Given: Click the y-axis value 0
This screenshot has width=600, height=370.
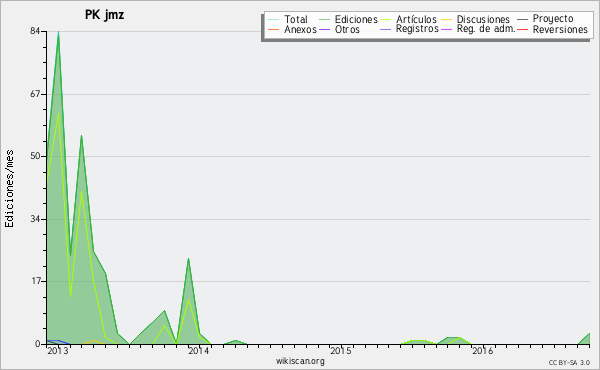Looking at the screenshot, I should [38, 344].
